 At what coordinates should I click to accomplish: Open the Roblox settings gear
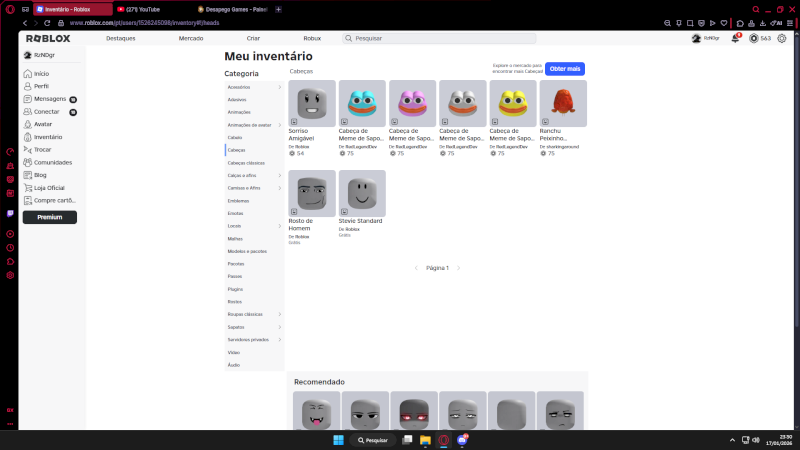[782, 38]
